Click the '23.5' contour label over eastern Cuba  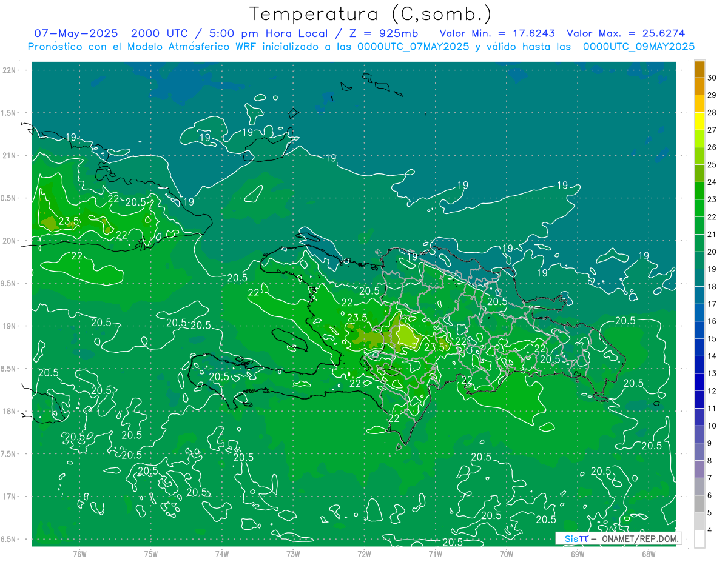tap(69, 222)
